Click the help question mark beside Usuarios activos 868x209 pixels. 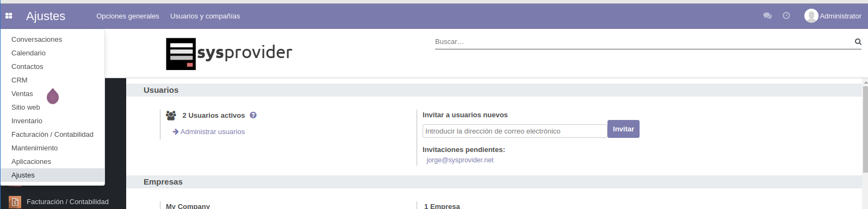[x=253, y=115]
